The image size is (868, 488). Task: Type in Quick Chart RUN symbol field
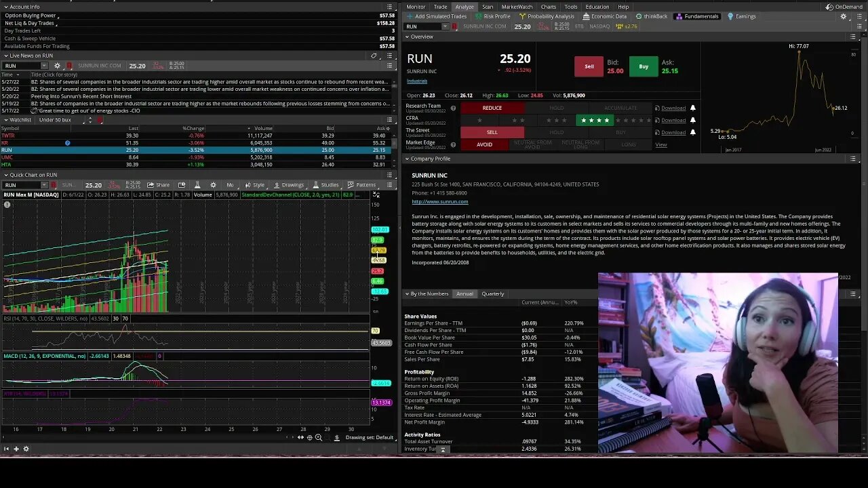(22, 185)
